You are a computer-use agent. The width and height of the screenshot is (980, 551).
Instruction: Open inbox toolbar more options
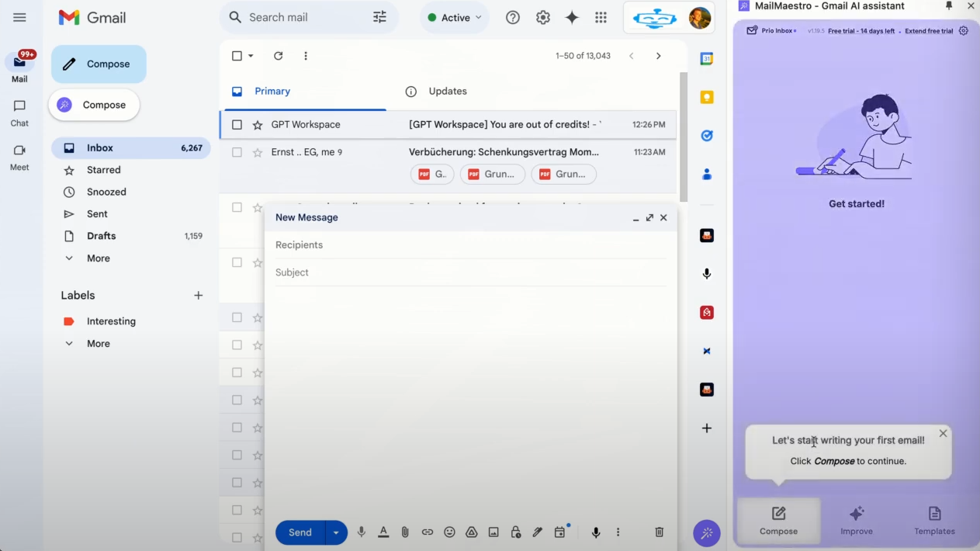click(x=306, y=56)
